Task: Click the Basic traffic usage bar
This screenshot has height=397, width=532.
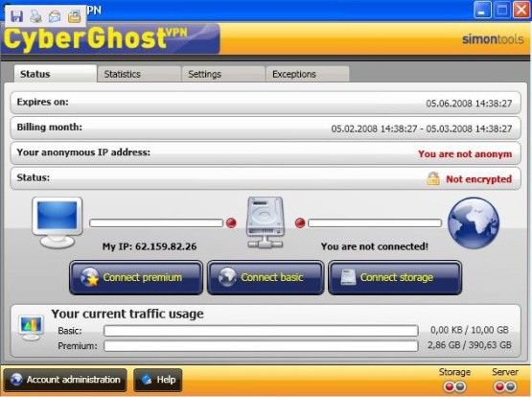Action: pos(261,331)
